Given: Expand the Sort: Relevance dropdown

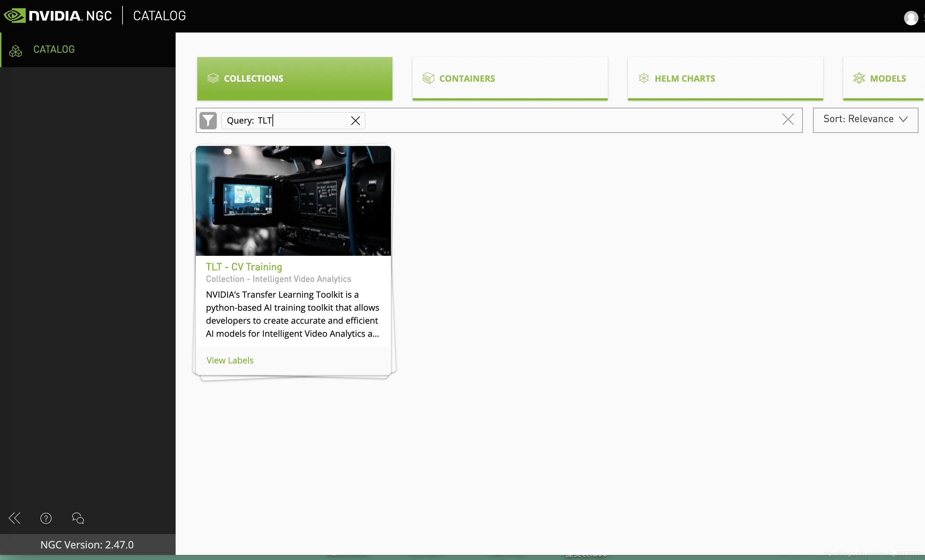Looking at the screenshot, I should click(865, 119).
